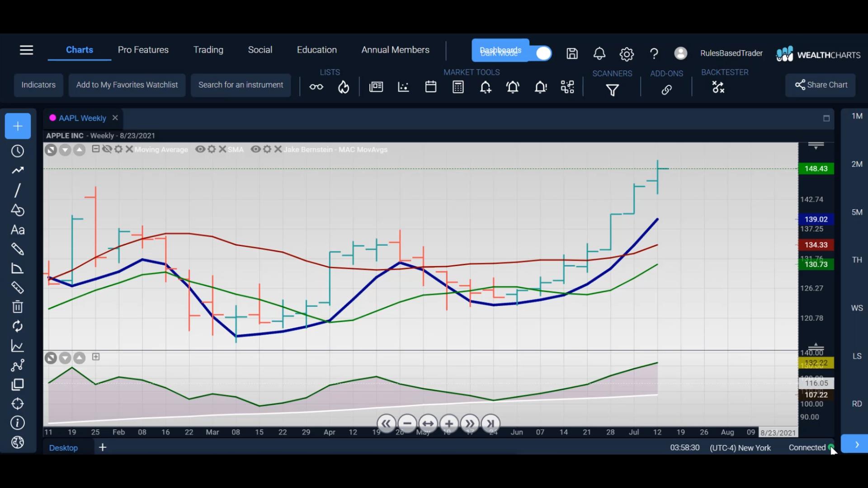Screen dimensions: 868x488
Task: Move lower pane up arrow
Action: tap(80, 358)
